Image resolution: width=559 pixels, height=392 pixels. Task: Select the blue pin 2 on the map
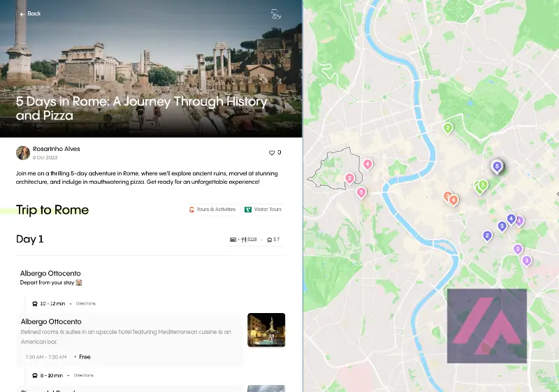coord(487,236)
